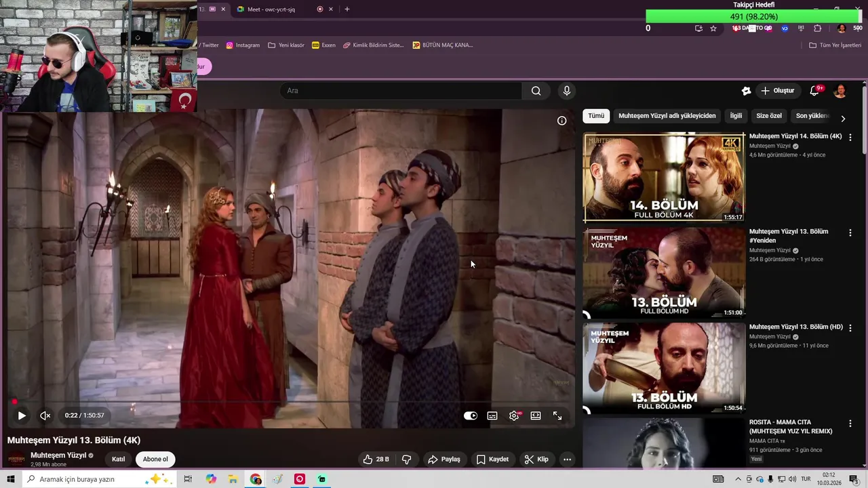Focus the YouTube search box labeled Ara
This screenshot has width=868, height=488.
[400, 91]
